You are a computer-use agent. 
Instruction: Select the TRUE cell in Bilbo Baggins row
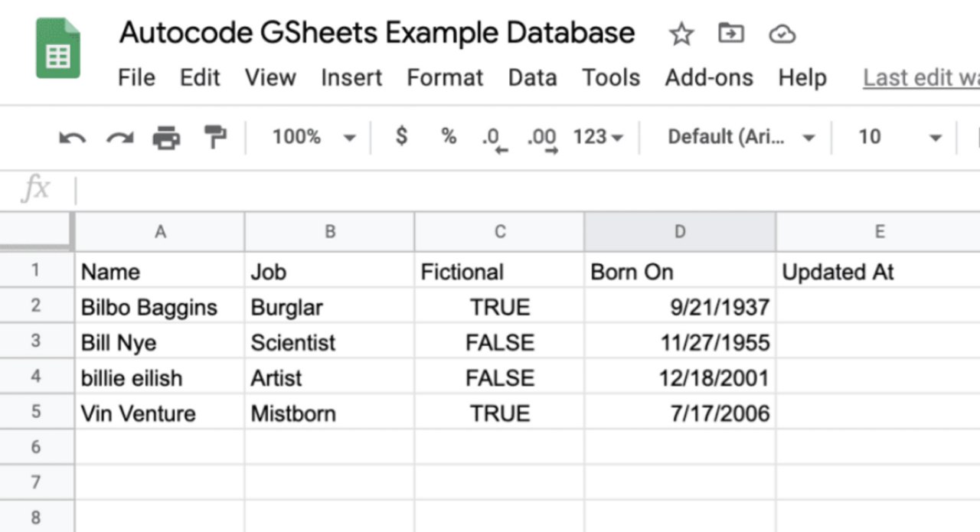(499, 306)
